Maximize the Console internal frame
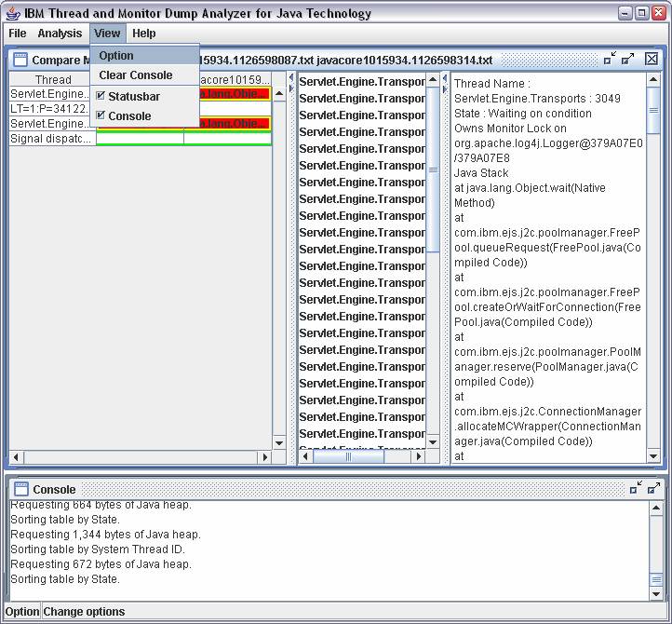 coord(653,488)
